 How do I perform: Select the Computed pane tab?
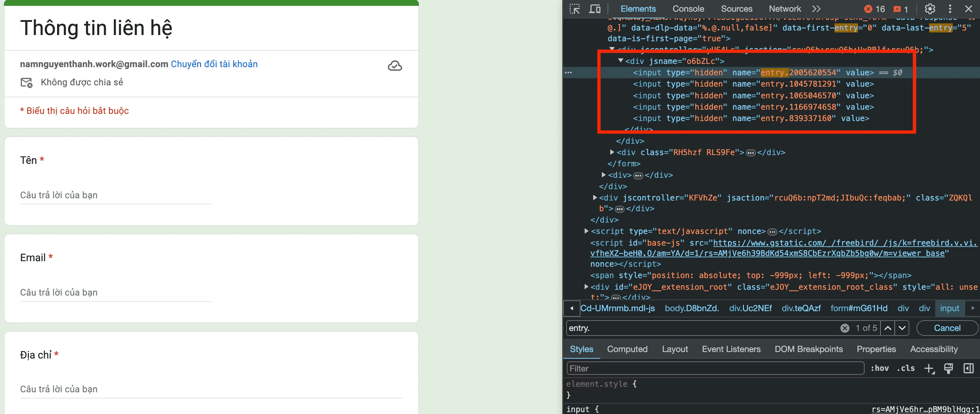pos(627,349)
